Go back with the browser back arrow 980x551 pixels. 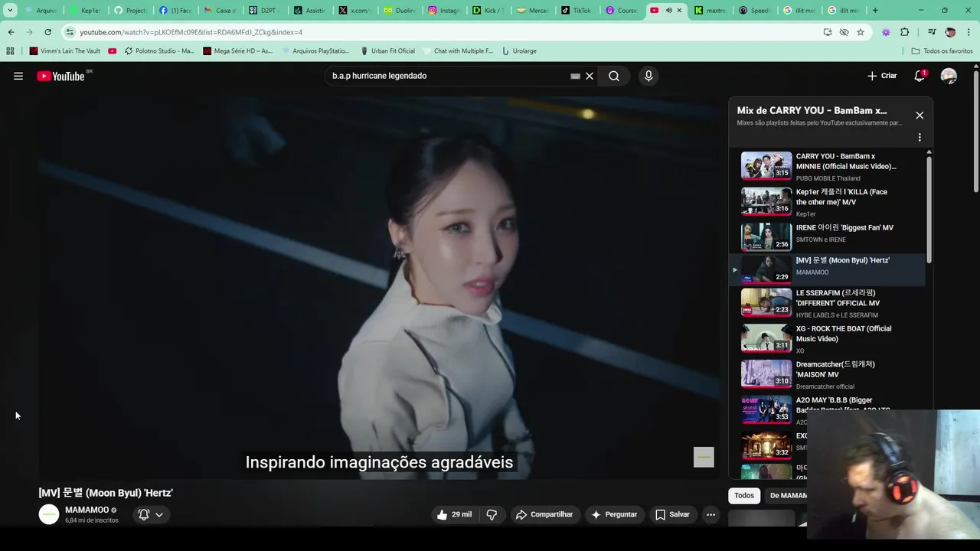pyautogui.click(x=11, y=32)
